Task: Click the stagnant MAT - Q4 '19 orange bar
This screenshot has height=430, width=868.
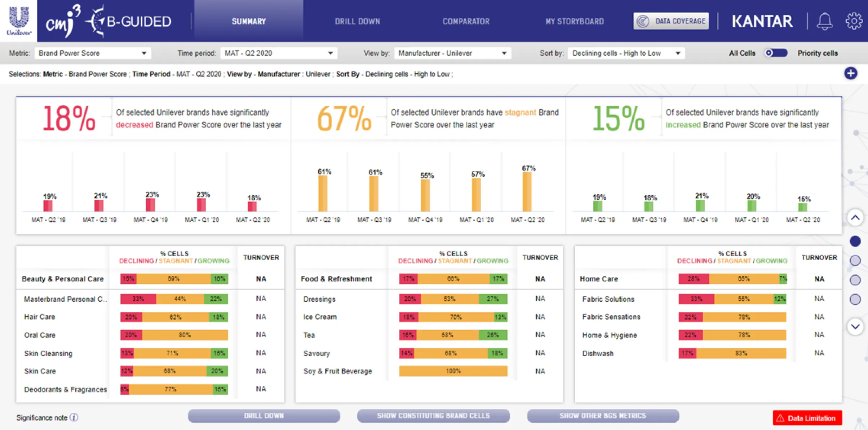Action: click(x=425, y=195)
